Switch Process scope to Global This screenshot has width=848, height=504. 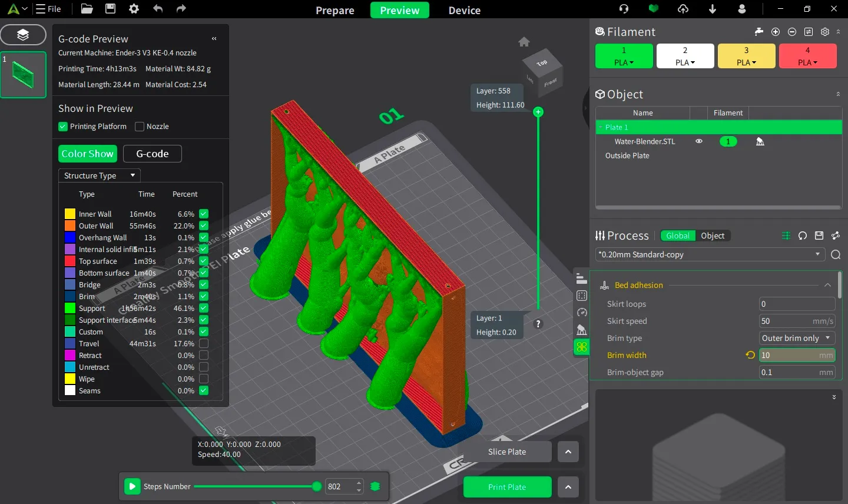(x=678, y=236)
